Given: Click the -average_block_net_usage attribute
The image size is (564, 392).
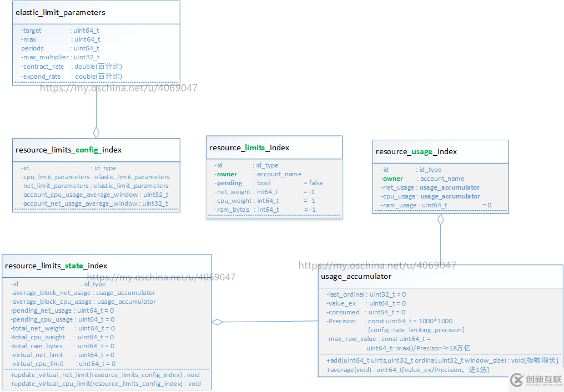Looking at the screenshot, I should point(83,293).
